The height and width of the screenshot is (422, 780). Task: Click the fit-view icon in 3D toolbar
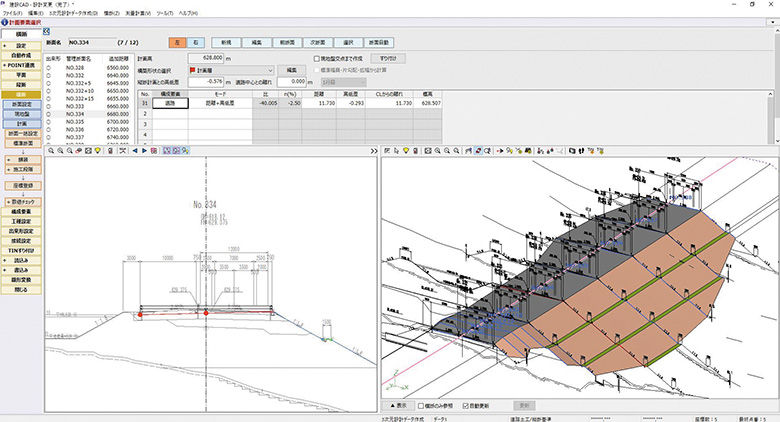click(428, 150)
